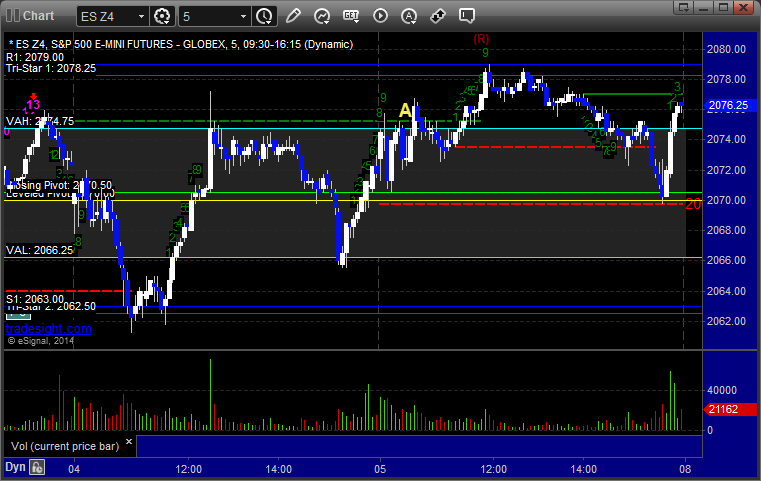Click the Closing Pivot label

tap(59, 185)
